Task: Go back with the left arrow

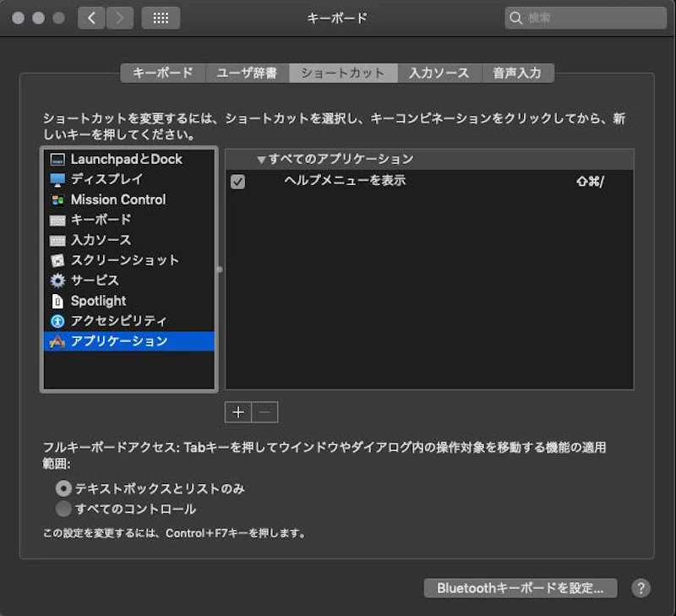Action: [x=91, y=18]
